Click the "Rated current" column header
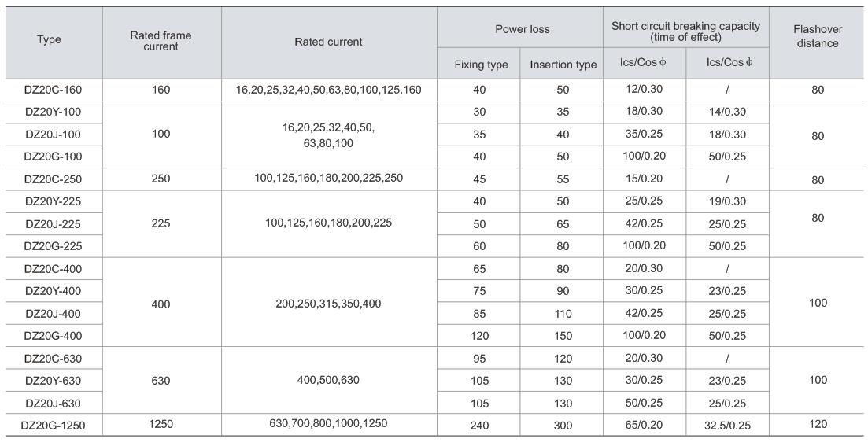Viewport: 868px width, 446px height. (328, 42)
